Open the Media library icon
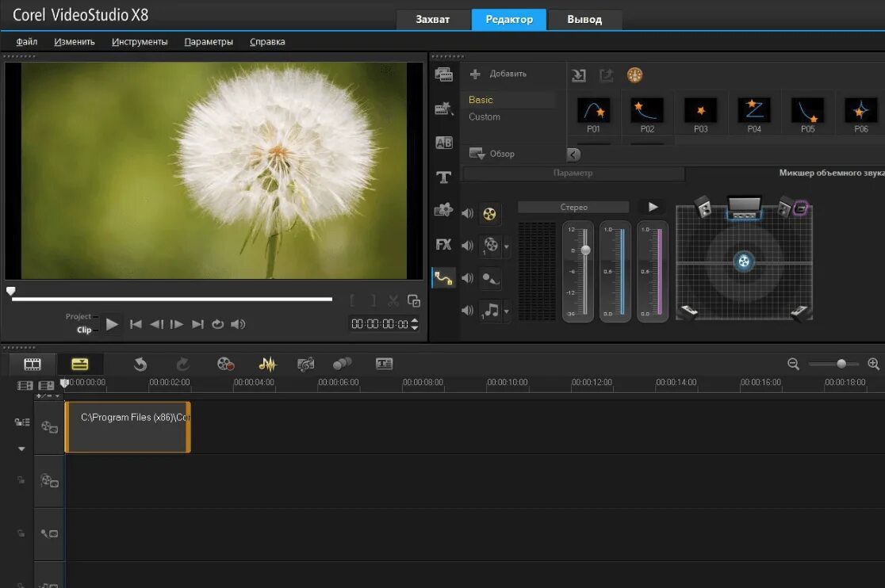 [x=444, y=75]
